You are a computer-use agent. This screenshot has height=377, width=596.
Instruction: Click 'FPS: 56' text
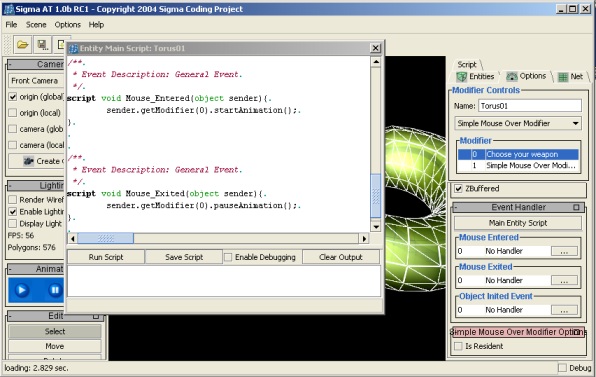coord(21,236)
